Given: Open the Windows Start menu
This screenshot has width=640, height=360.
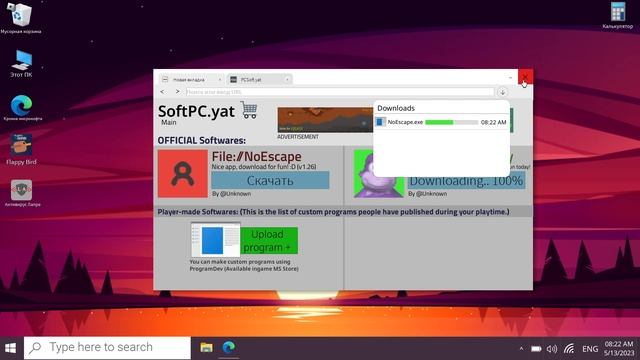Looking at the screenshot, I should tap(11, 348).
